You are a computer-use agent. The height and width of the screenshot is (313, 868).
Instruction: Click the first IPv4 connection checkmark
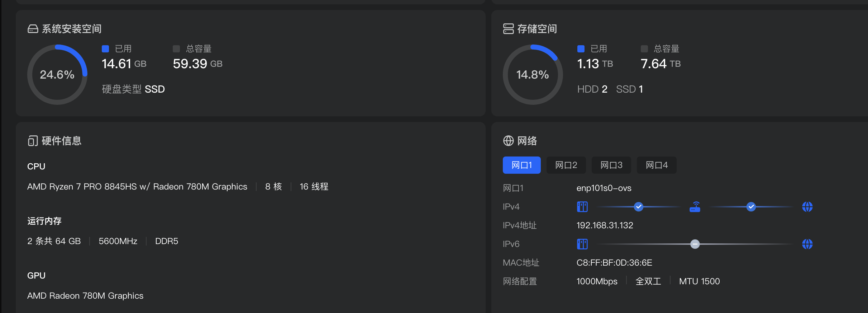point(638,207)
